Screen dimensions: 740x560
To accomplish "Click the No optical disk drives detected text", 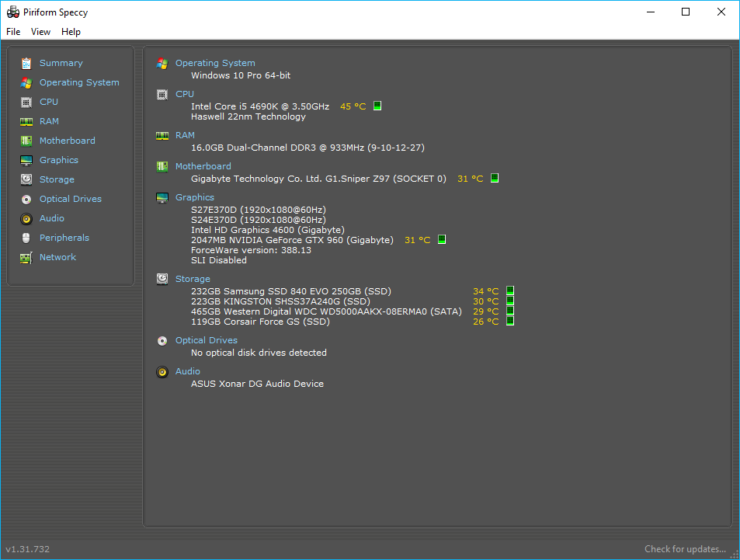I will 259,353.
